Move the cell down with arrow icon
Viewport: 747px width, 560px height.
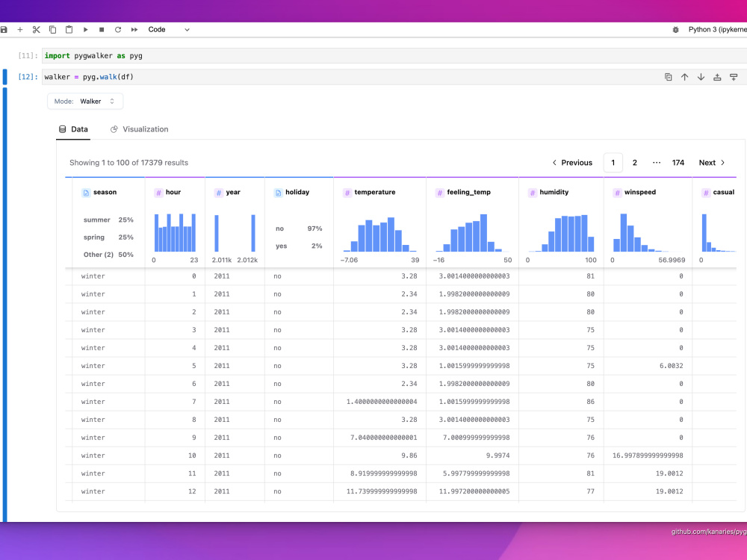click(x=701, y=77)
